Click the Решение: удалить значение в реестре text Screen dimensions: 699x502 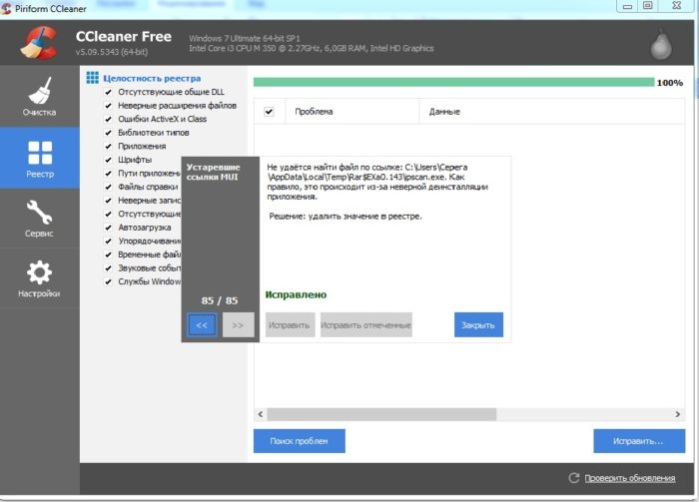(345, 216)
